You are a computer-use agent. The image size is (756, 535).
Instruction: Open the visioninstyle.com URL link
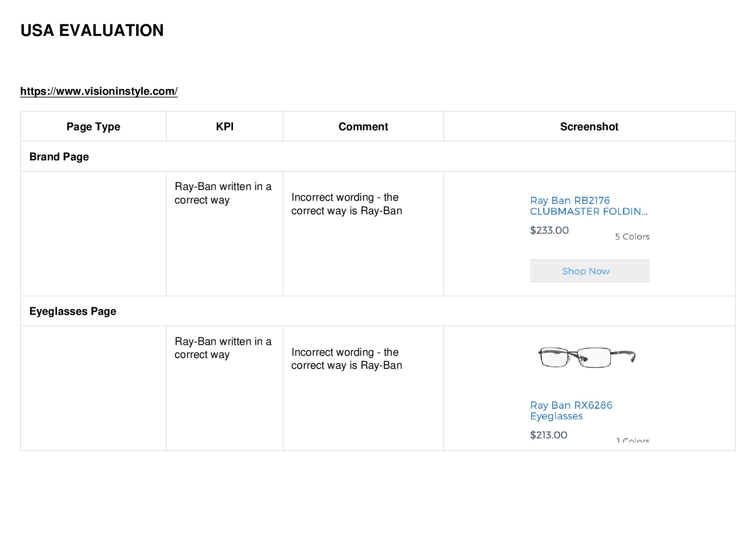(x=99, y=91)
